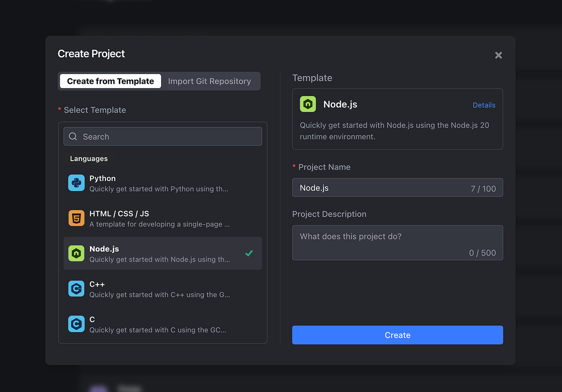Click the 0 / 500 character counter
Screen dimensions: 562x392
(482, 253)
